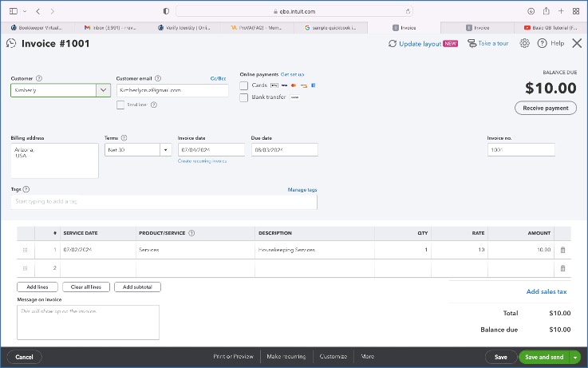The image size is (588, 368).
Task: Delete line 1 with trash icon
Action: 562,250
